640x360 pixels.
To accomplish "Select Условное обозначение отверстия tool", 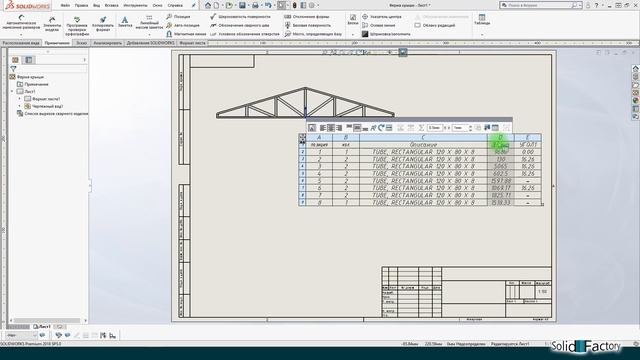I will (245, 34).
